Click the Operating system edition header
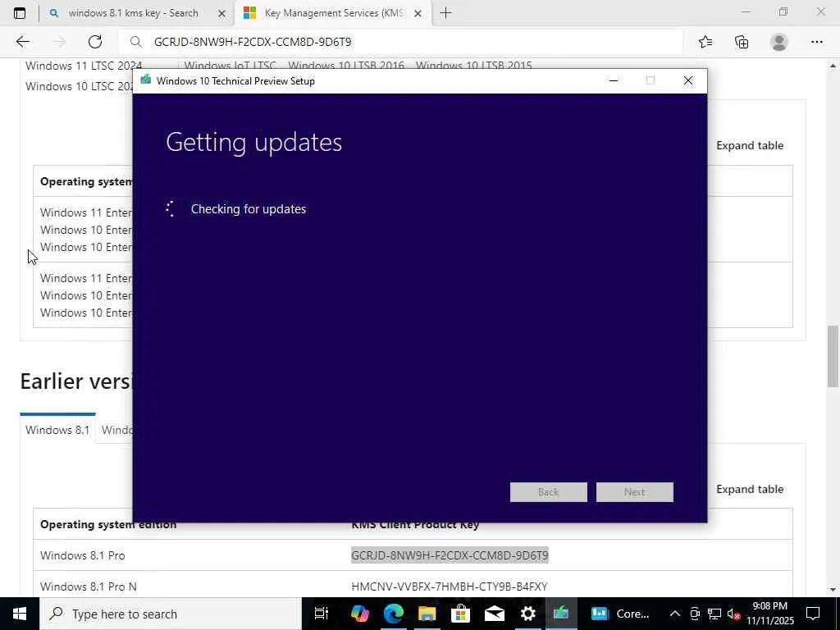This screenshot has height=630, width=840. coord(108,524)
